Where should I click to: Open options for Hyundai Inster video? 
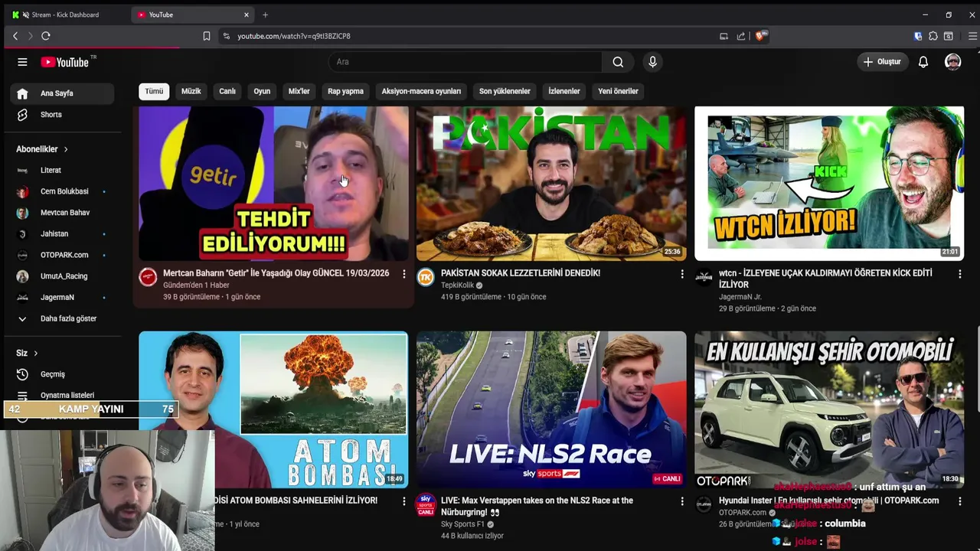[x=959, y=501]
